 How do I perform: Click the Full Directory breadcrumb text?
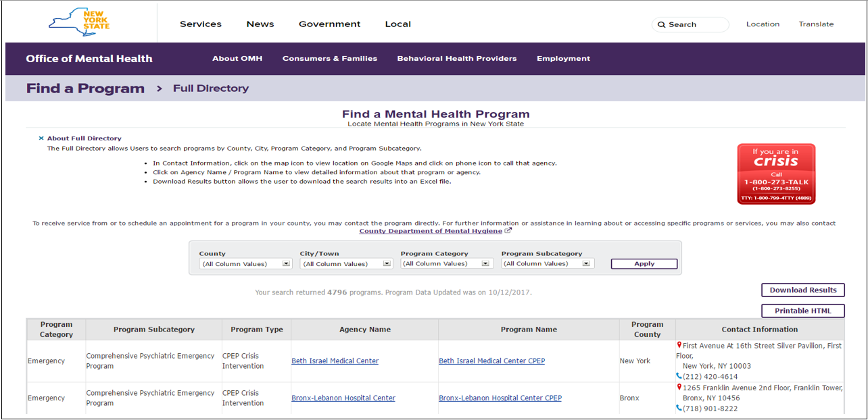click(x=211, y=88)
